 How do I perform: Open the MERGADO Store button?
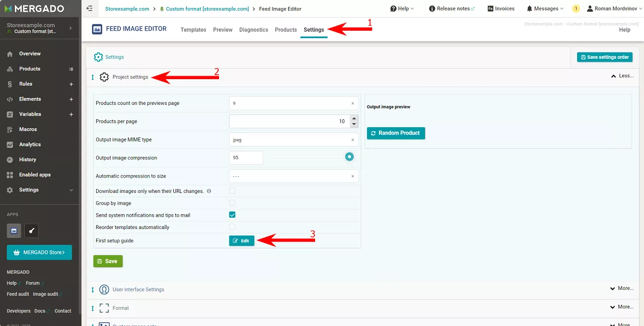pyautogui.click(x=39, y=252)
